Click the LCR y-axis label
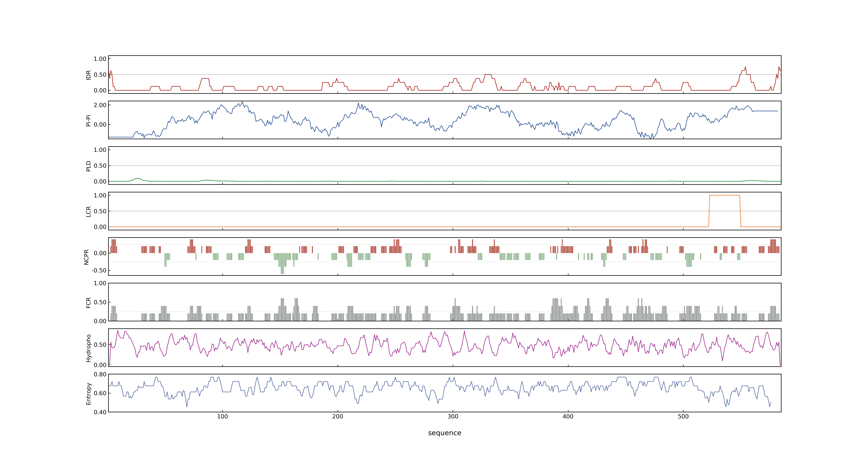 click(x=88, y=211)
